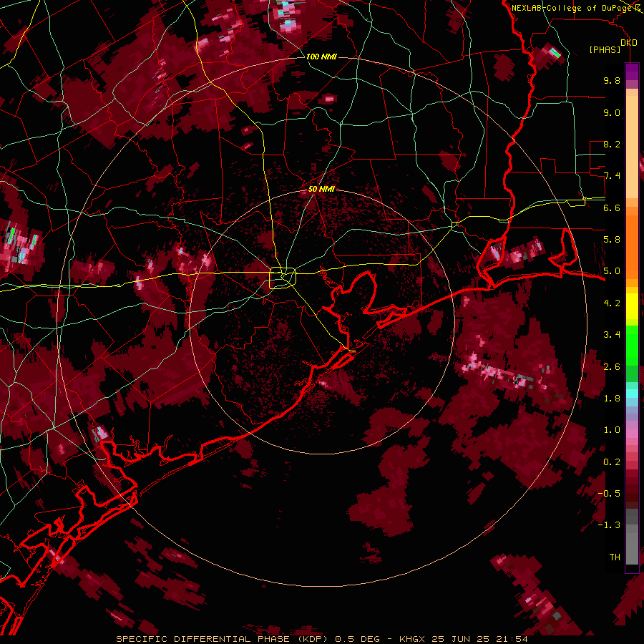Click the "DKD" label above the legend
This screenshot has height=644, width=644.
tap(629, 43)
